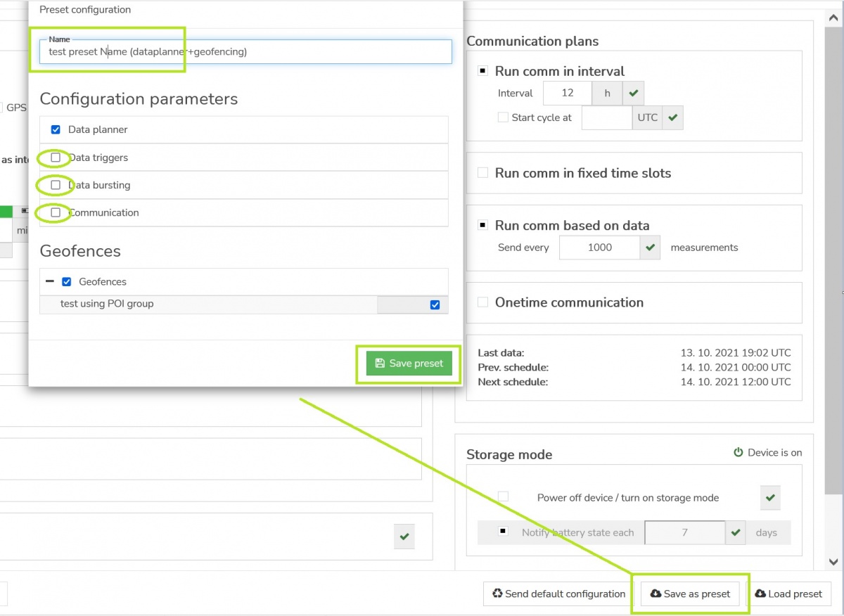The image size is (844, 616).
Task: Confirm the battery notify days checkmark
Action: (x=736, y=532)
